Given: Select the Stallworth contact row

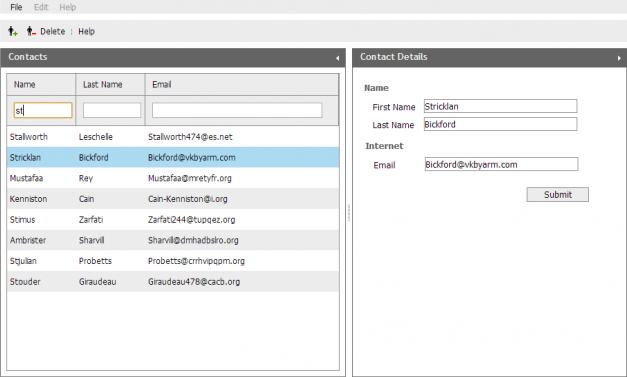Looking at the screenshot, I should tap(173, 137).
